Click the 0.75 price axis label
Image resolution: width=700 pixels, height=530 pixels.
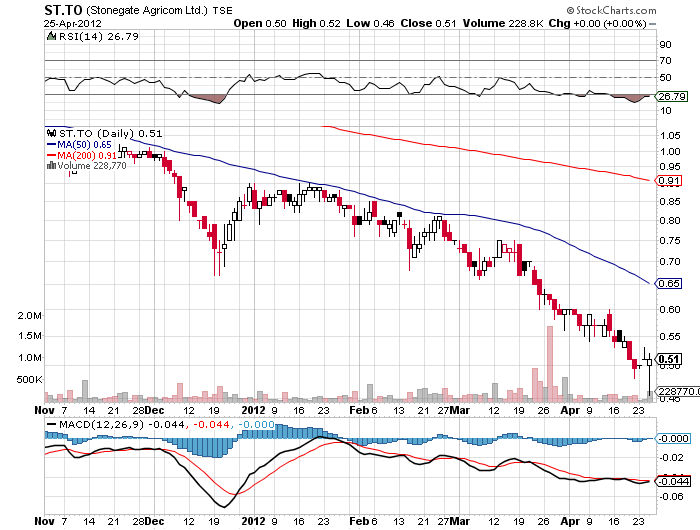670,240
